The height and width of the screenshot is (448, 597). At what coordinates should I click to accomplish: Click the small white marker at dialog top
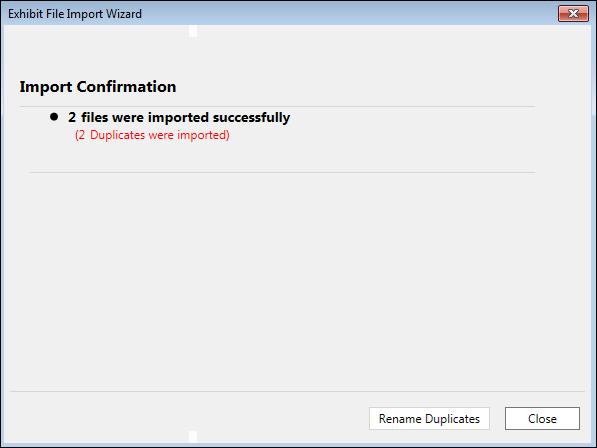[193, 31]
